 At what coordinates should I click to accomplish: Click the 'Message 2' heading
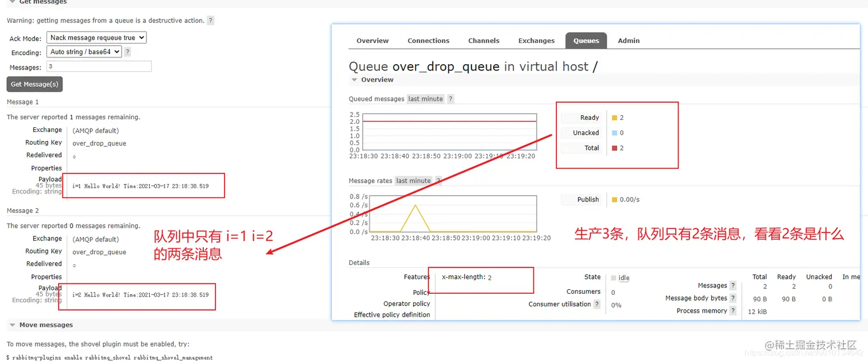[x=23, y=211]
